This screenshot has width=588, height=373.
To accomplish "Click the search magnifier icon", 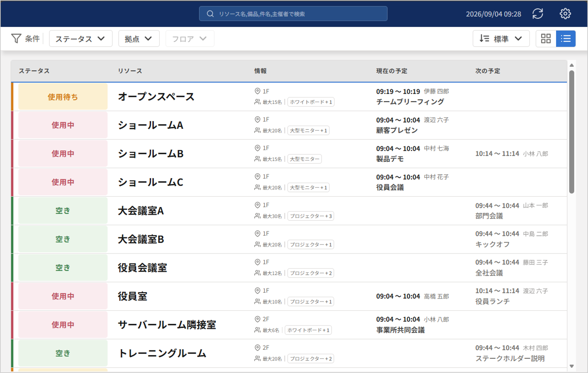I will coord(210,14).
